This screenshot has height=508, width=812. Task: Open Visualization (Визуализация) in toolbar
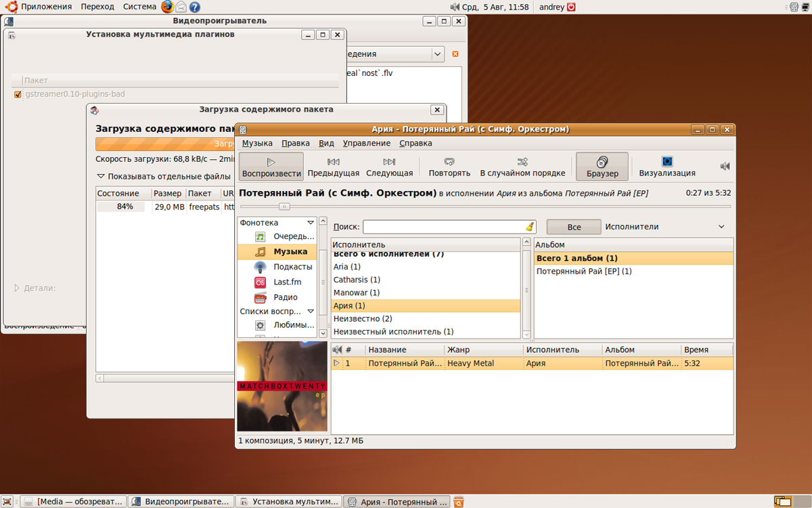[x=667, y=167]
